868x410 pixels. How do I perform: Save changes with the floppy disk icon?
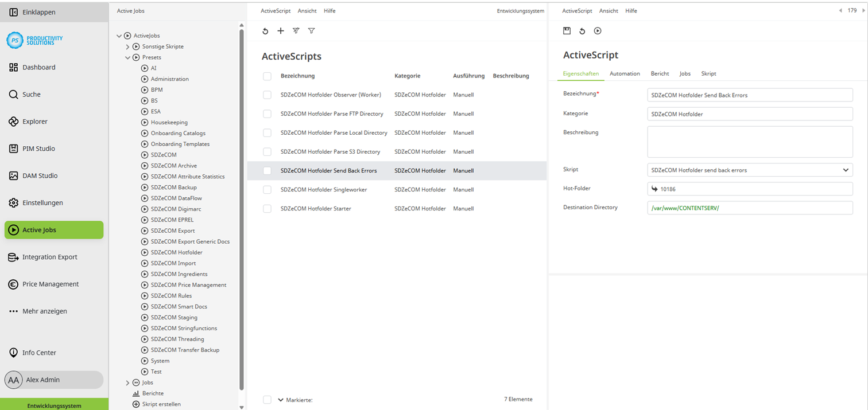(567, 31)
